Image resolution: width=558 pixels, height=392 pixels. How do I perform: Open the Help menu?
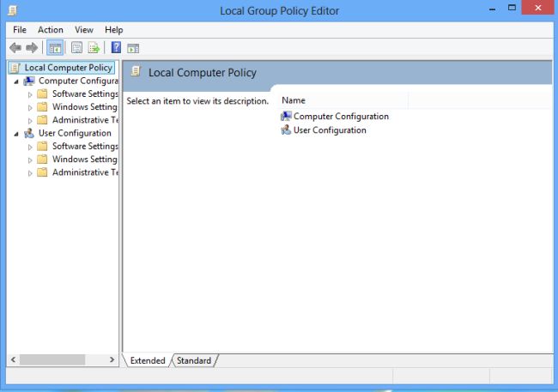[x=114, y=30]
